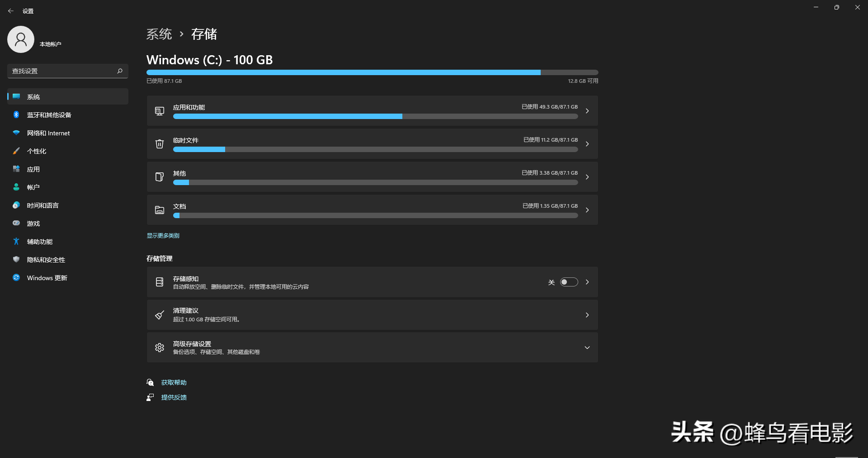Screen dimensions: 868x458
Task: Click the 时间和语言 clock icon
Action: (x=16, y=205)
